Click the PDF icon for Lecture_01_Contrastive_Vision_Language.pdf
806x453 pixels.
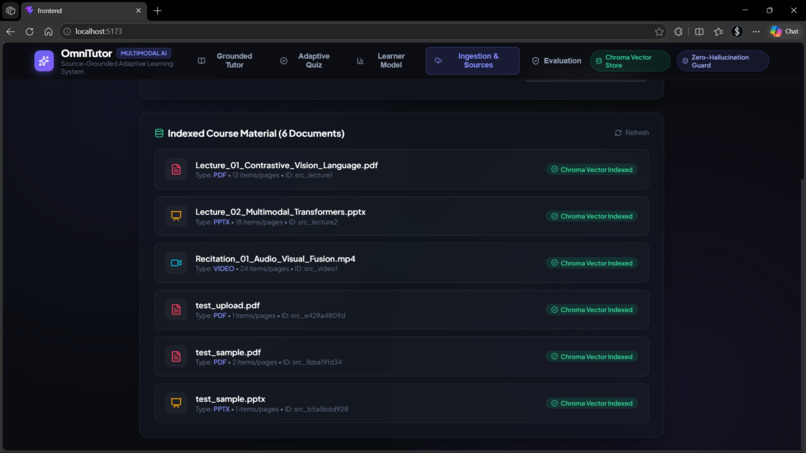pyautogui.click(x=176, y=170)
